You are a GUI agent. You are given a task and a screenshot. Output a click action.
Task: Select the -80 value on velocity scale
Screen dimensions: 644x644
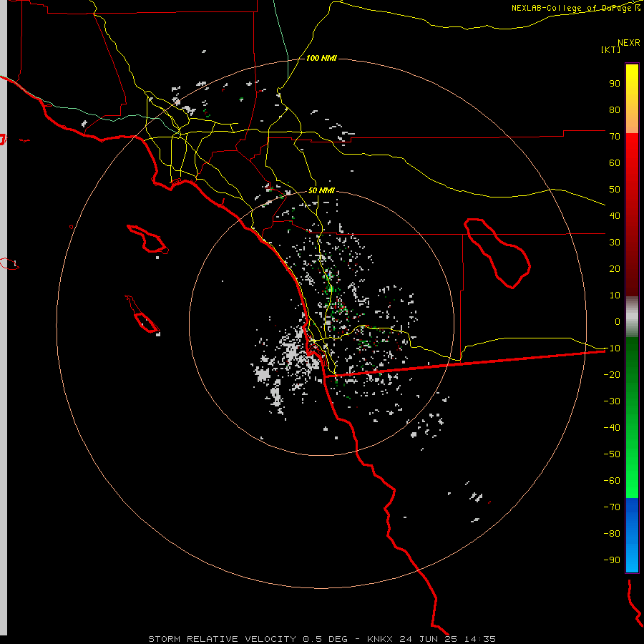[612, 534]
